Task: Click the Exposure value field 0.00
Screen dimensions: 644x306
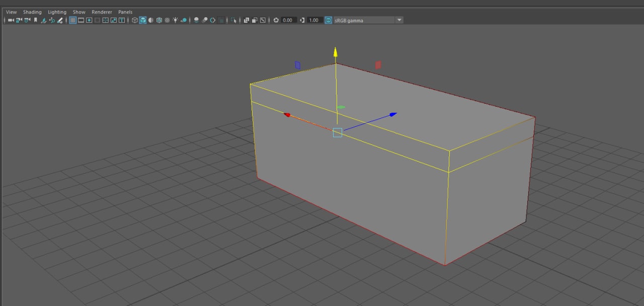Action: click(288, 20)
